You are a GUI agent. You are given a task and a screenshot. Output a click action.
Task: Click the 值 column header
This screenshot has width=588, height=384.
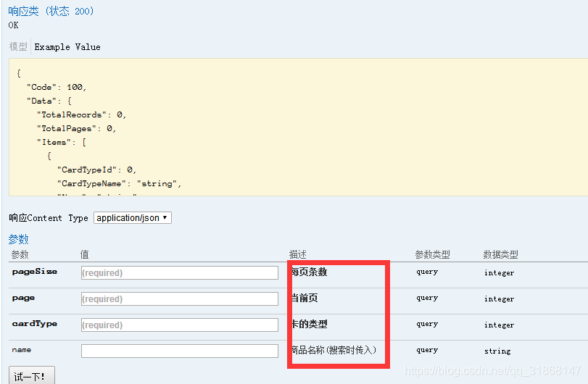click(x=84, y=255)
